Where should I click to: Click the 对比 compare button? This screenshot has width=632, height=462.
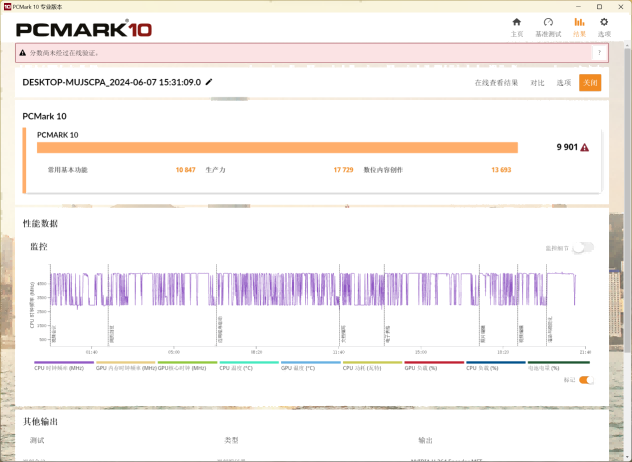click(537, 83)
